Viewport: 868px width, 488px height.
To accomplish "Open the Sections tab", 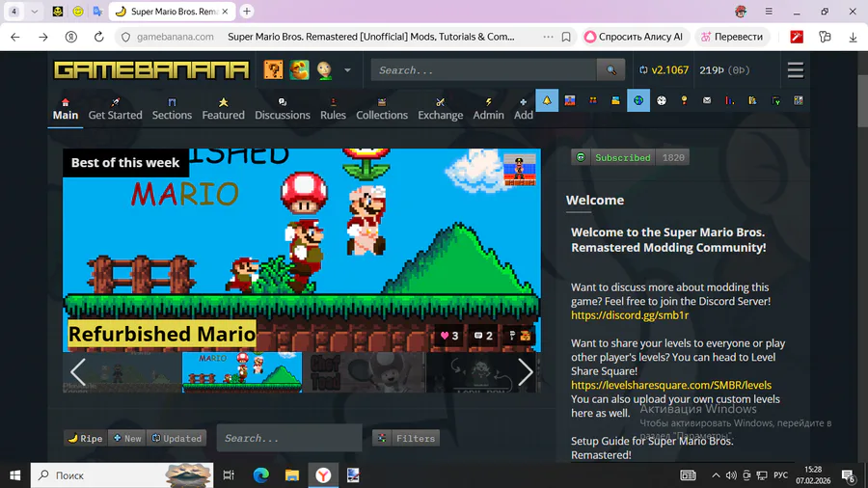I will point(172,109).
